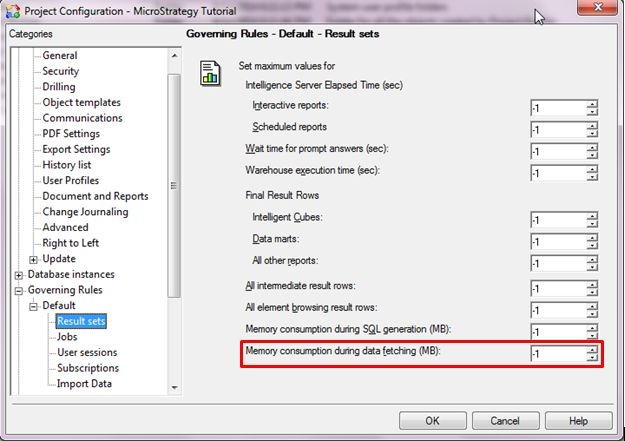Click the Intelligent Cubes rows field
Image resolution: width=625 pixels, height=441 pixels.
[558, 220]
